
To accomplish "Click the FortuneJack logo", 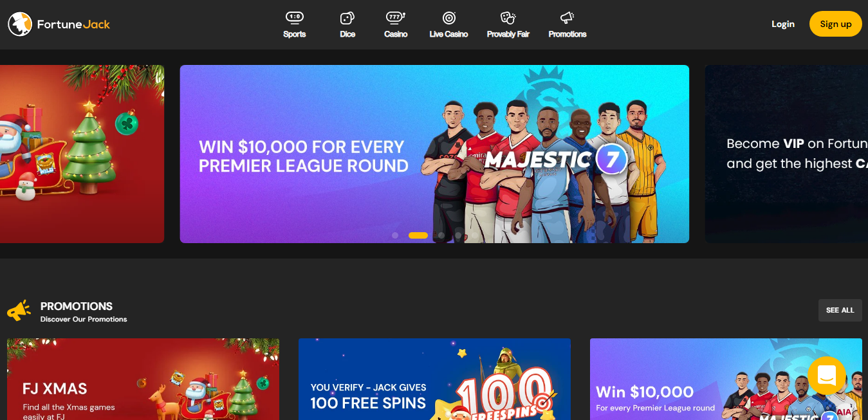I will 59,24.
